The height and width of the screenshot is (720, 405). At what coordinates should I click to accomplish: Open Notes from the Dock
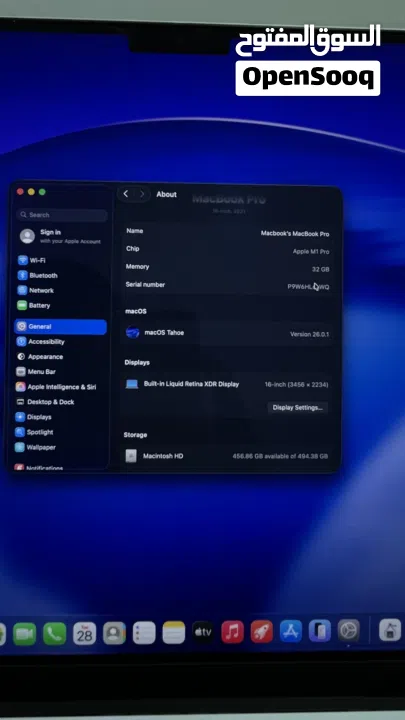pos(174,633)
